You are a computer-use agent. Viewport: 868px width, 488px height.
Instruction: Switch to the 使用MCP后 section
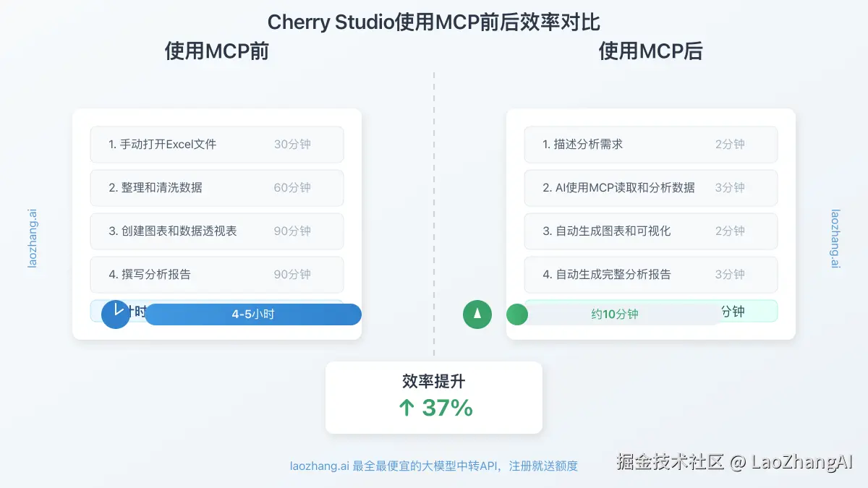pyautogui.click(x=650, y=51)
